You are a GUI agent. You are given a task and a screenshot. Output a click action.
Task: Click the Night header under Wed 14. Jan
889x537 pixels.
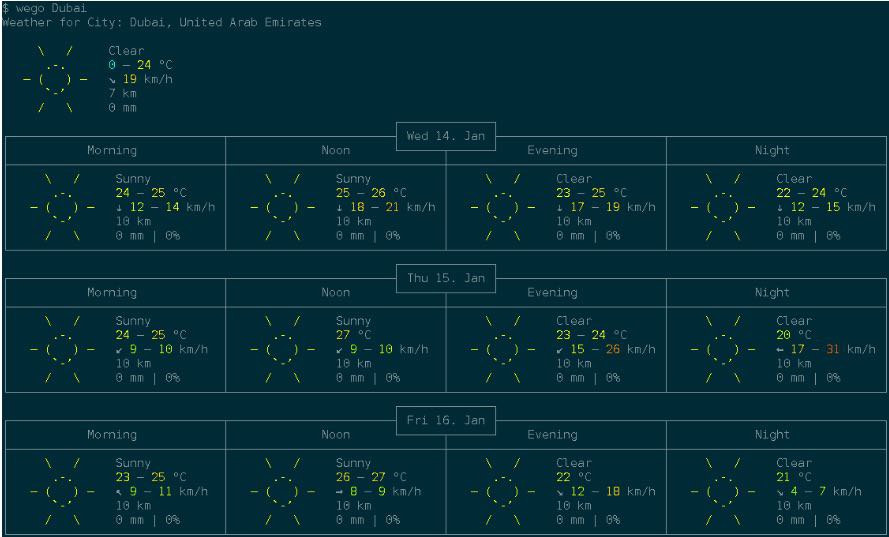(x=772, y=151)
